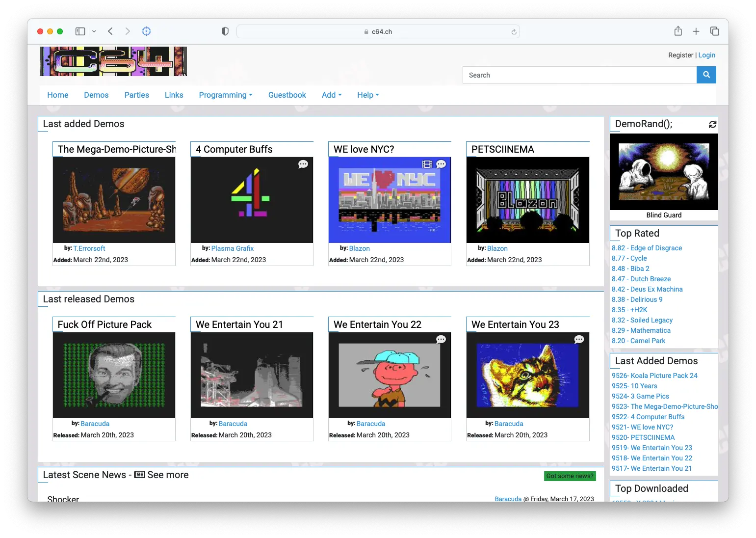The height and width of the screenshot is (538, 756).
Task: Toggle the Safari sidebar
Action: click(80, 31)
